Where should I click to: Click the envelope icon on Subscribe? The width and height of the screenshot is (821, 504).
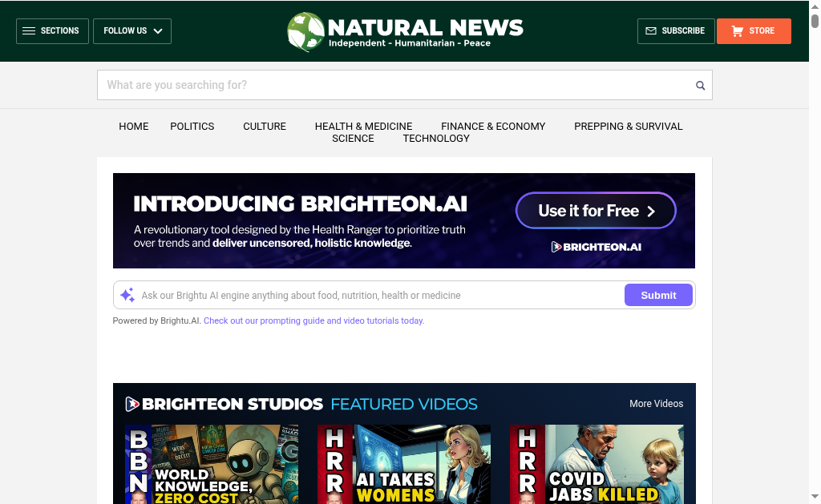tap(650, 31)
